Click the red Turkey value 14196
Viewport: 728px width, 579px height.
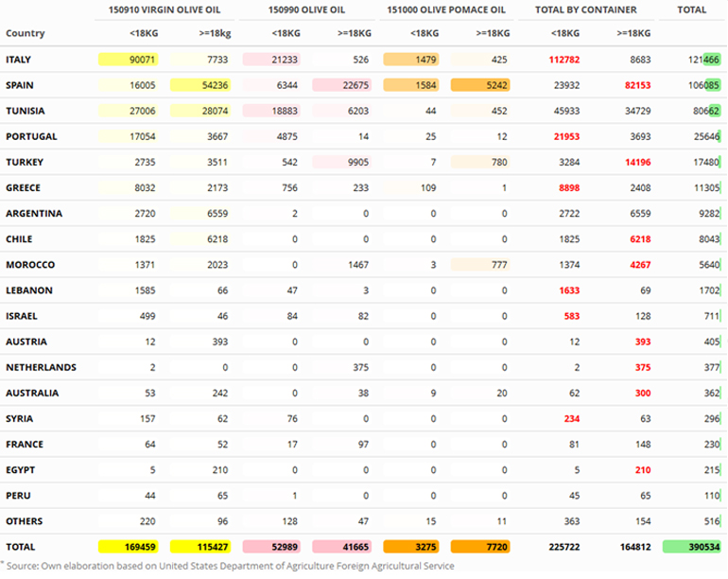tap(637, 162)
